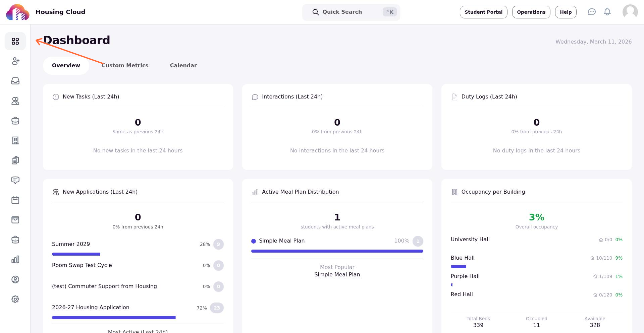Open the two-people group icon in sidebar
The image size is (644, 333).
(15, 101)
